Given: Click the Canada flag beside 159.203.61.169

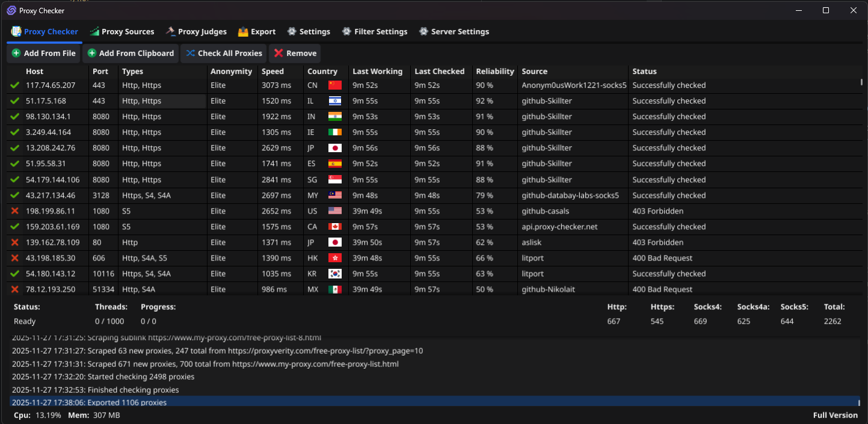Looking at the screenshot, I should [334, 226].
